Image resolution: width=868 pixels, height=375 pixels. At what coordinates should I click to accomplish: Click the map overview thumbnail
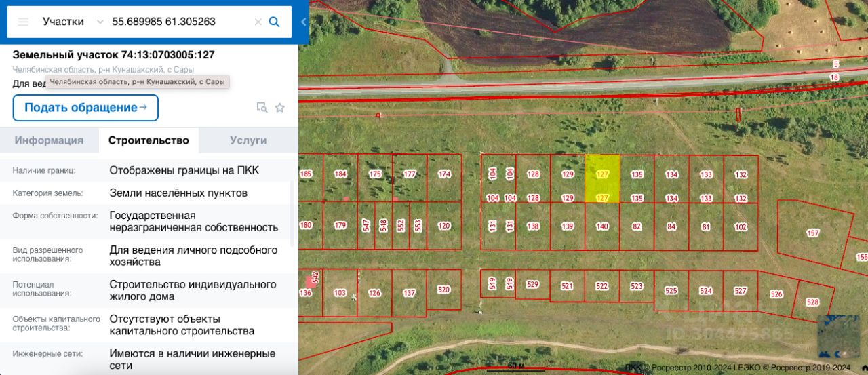(839, 337)
